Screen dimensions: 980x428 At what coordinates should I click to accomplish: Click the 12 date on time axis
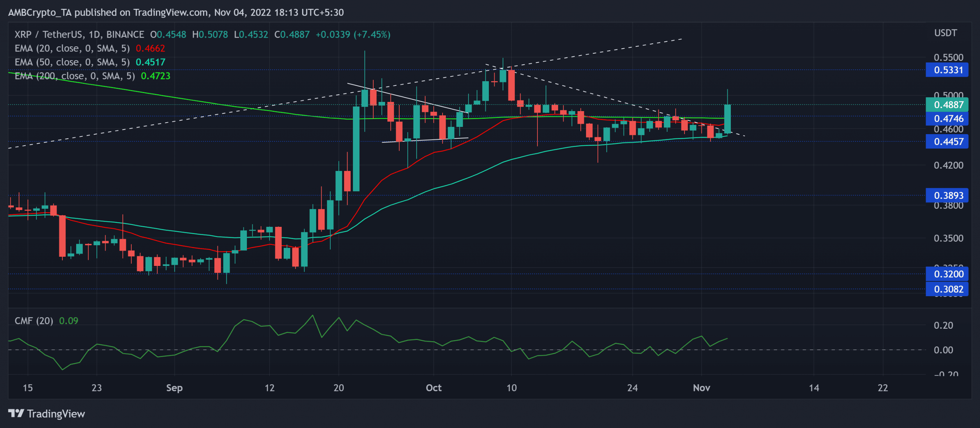click(269, 388)
